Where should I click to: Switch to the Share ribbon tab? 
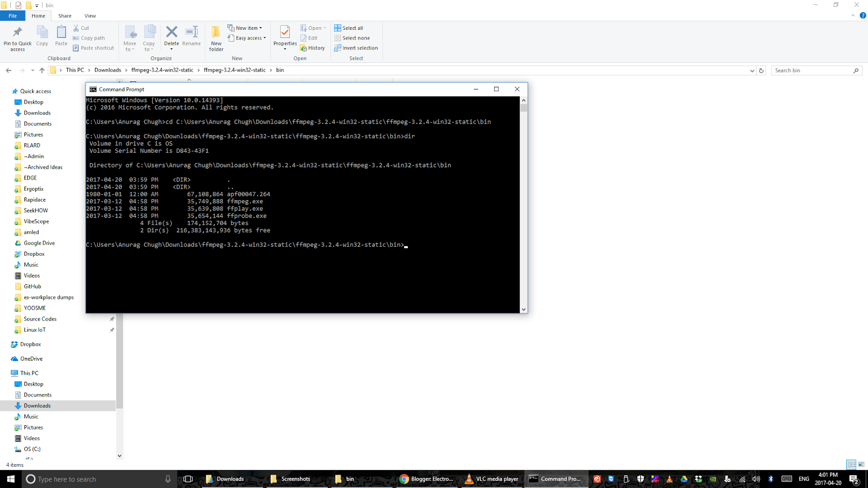65,16
